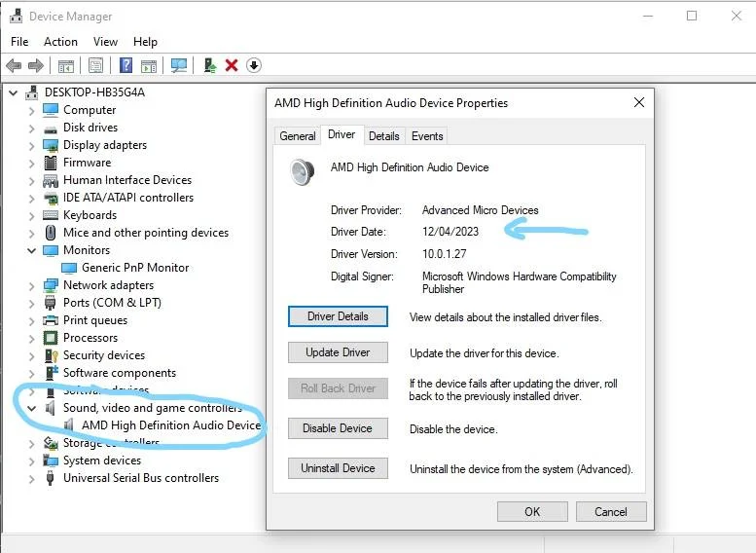Click the Update Driver button
This screenshot has height=553, width=756.
pyautogui.click(x=338, y=352)
